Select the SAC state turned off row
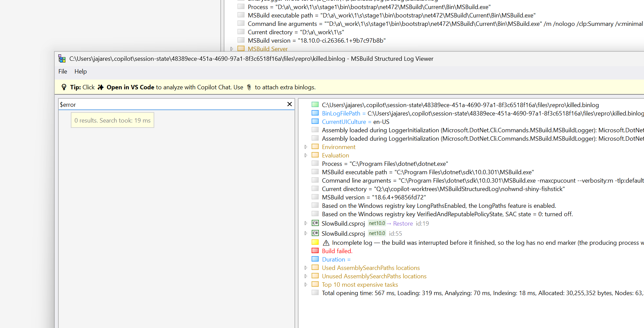The width and height of the screenshot is (644, 328). click(x=447, y=214)
